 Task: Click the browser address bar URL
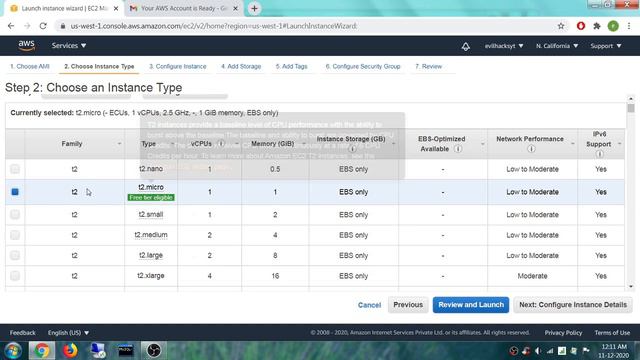pyautogui.click(x=213, y=26)
